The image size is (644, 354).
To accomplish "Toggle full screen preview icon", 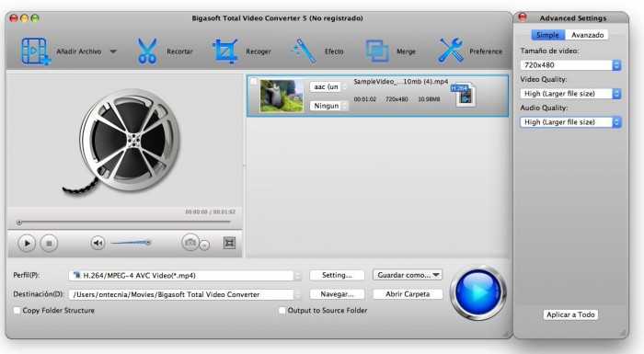I will [229, 243].
